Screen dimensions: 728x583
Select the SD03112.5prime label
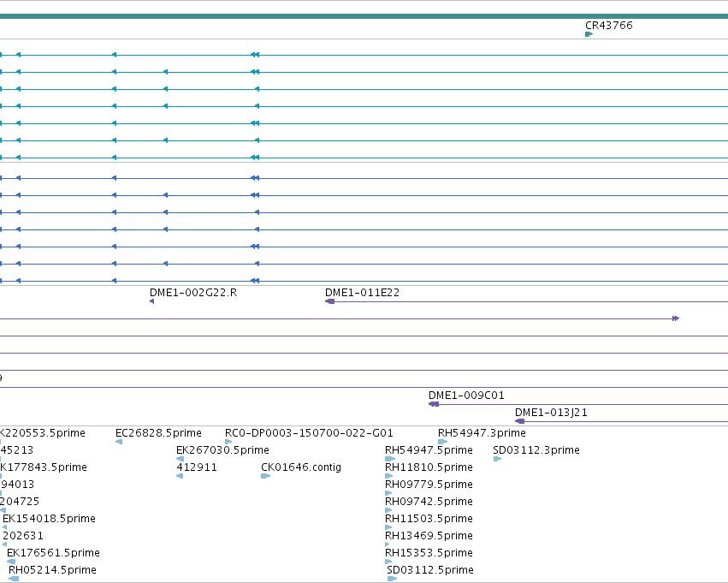430,570
